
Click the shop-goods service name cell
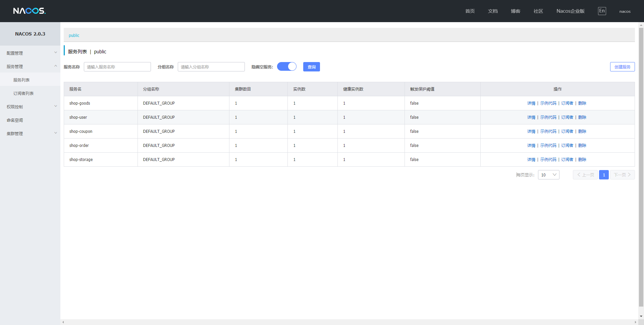coord(101,103)
